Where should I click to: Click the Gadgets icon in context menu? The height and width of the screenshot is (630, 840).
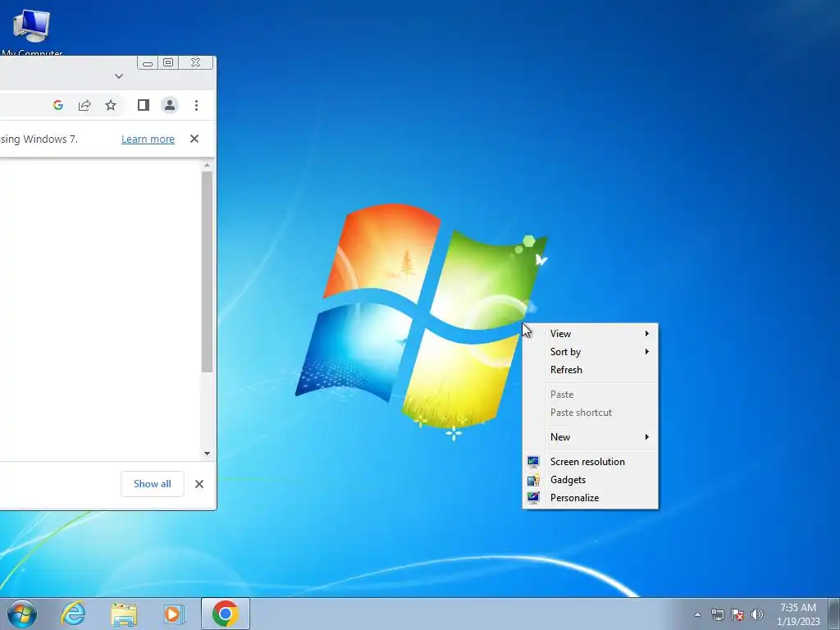click(533, 479)
